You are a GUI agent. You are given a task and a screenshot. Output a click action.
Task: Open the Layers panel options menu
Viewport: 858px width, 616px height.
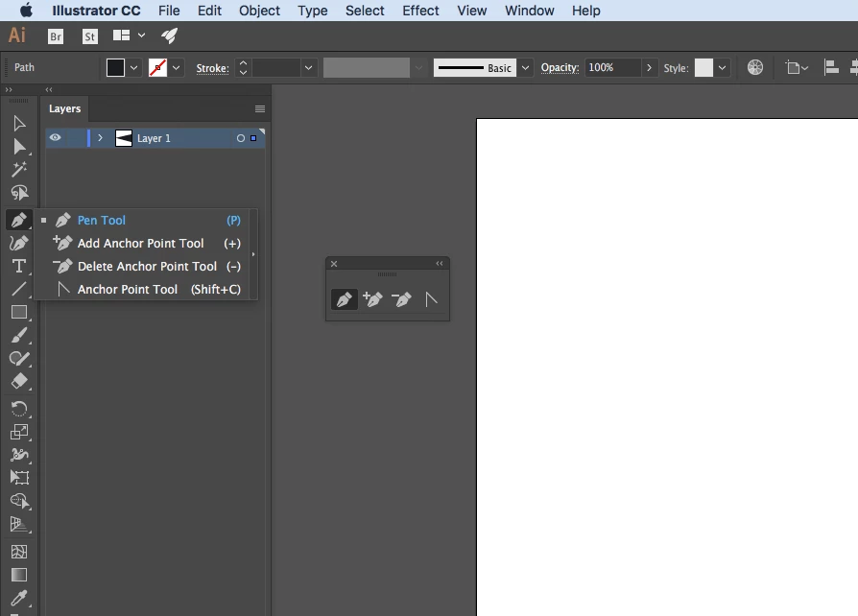point(260,108)
